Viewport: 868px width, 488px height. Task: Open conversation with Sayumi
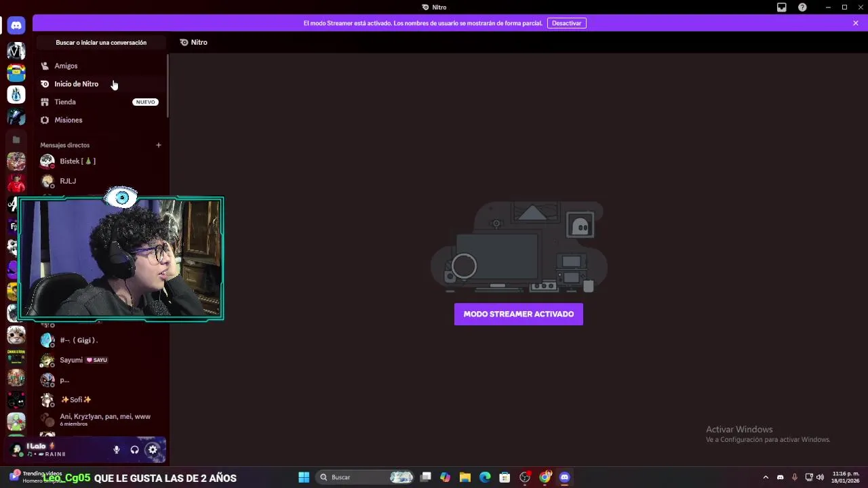coord(102,360)
